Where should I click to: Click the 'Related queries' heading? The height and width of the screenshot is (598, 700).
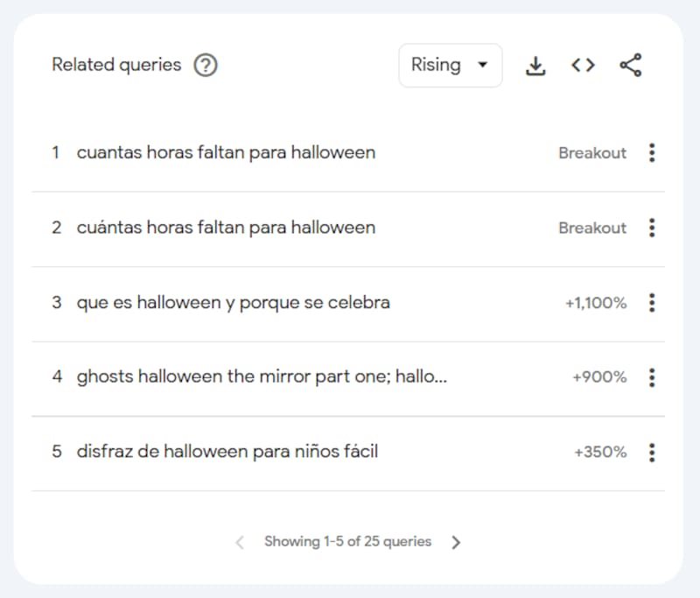116,65
